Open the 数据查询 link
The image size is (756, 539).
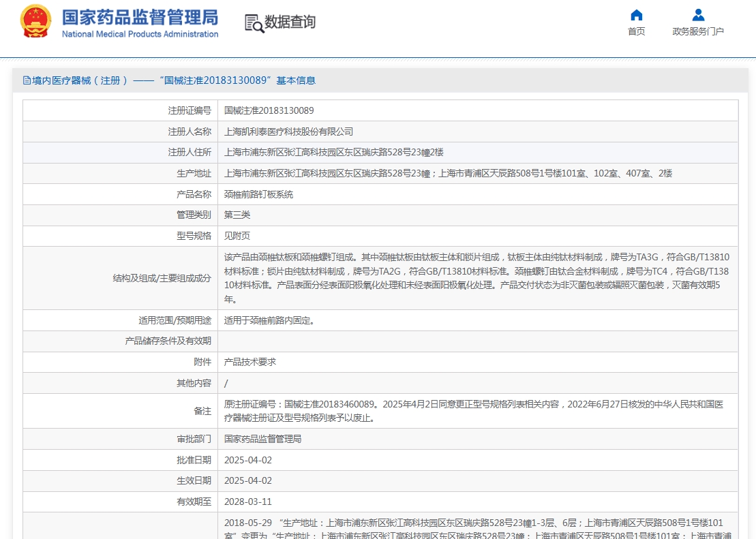(290, 22)
